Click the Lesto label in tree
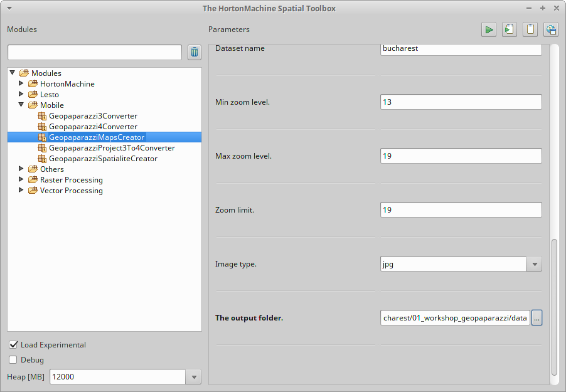566x392 pixels. click(x=50, y=95)
